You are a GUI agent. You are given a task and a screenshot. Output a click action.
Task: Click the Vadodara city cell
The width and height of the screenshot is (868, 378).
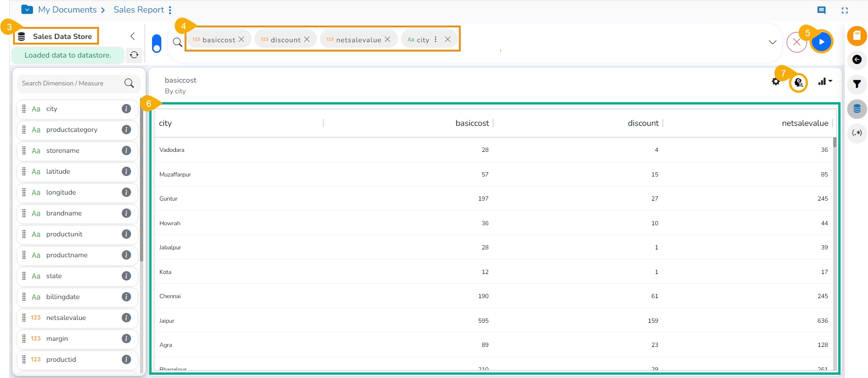pos(172,150)
